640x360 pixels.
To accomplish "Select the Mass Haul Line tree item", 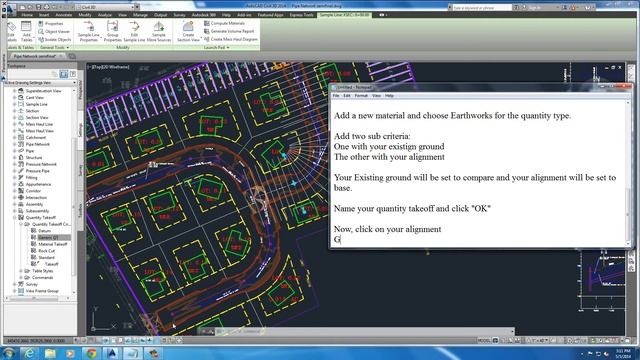I will [x=39, y=124].
